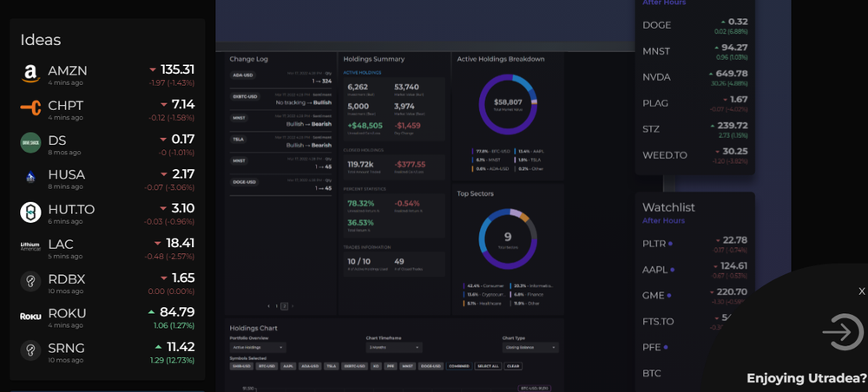Click the purple dot next to PLTR
This screenshot has width=868, height=392.
(670, 244)
